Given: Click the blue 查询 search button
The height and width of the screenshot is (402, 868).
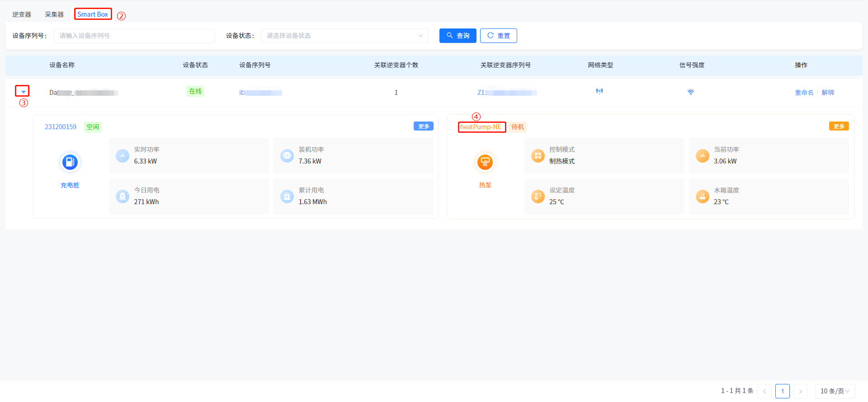Looking at the screenshot, I should tap(458, 36).
